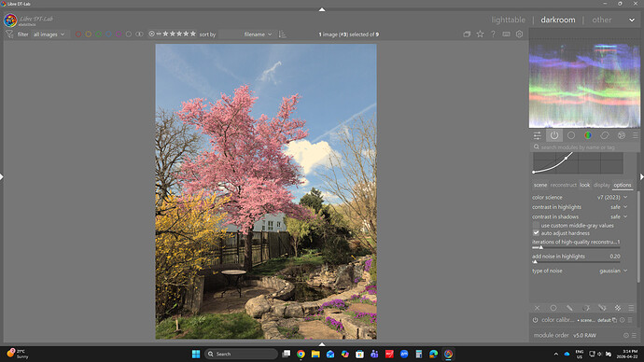The image size is (644, 362).
Task: Select the drawn mask pencil icon
Action: pos(569,308)
